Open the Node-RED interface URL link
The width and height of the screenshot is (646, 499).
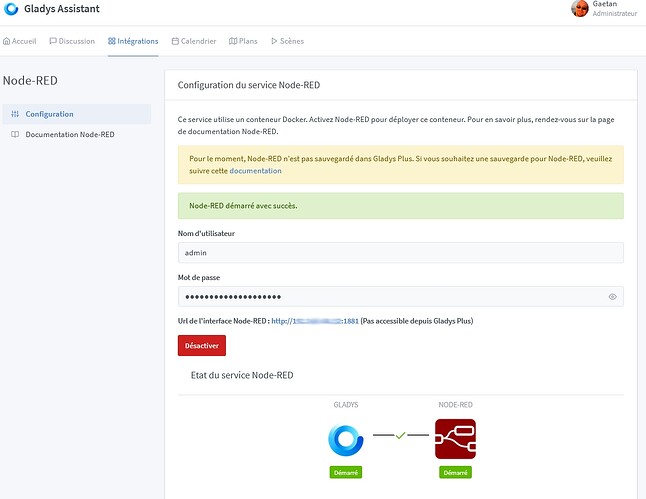(314, 321)
